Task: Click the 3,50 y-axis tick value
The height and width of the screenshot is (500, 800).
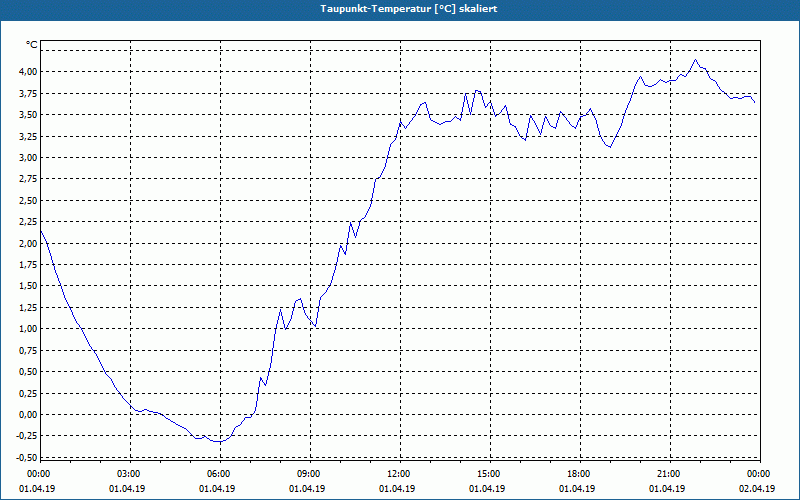Action: [28, 115]
